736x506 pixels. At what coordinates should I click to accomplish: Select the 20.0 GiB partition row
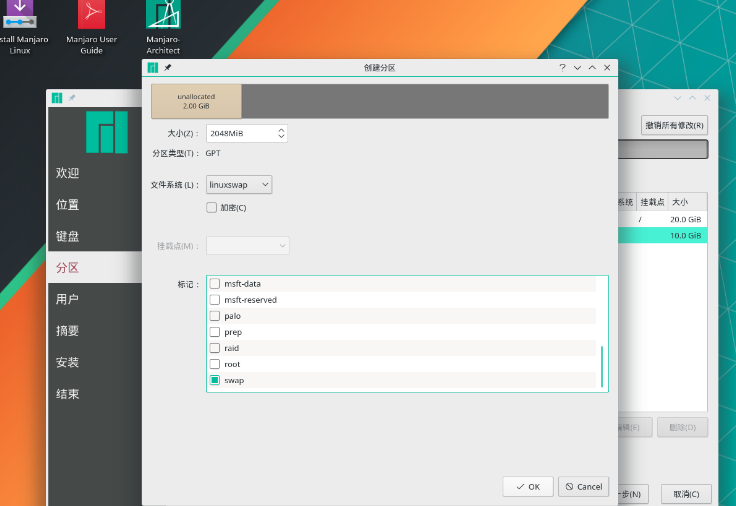[x=662, y=219]
